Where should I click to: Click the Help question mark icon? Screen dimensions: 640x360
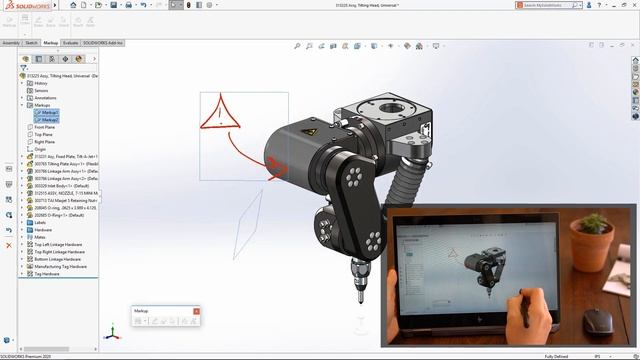599,5
